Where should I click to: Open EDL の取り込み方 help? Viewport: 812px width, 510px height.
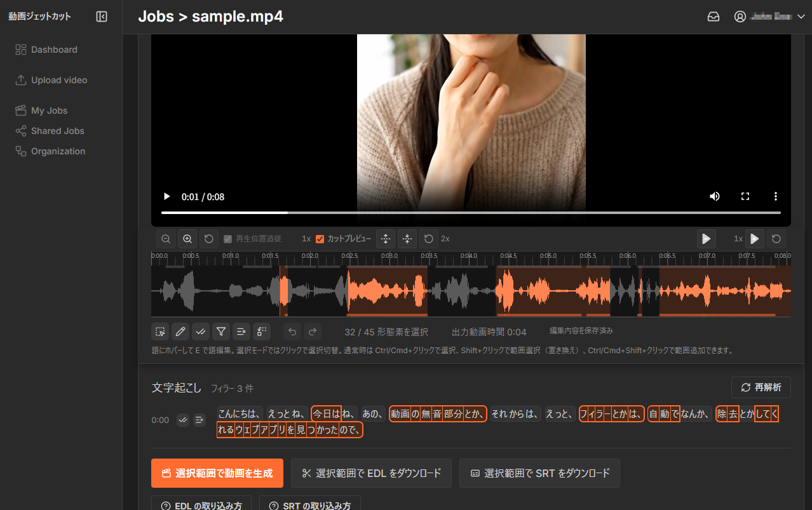coord(201,506)
